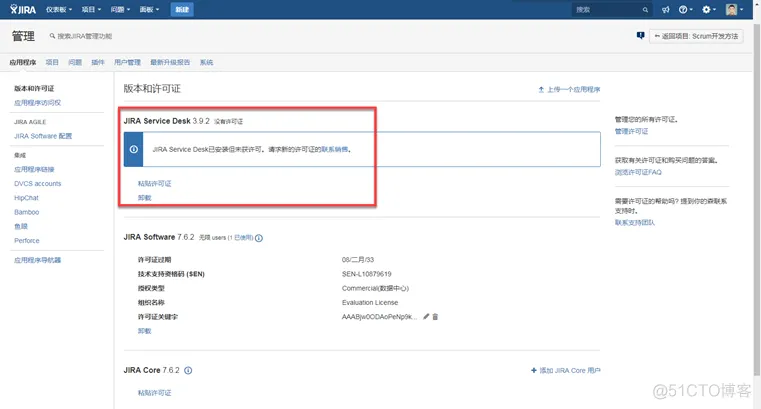Click the Commercial(数据中心) license type value
761x409 pixels.
pos(375,288)
